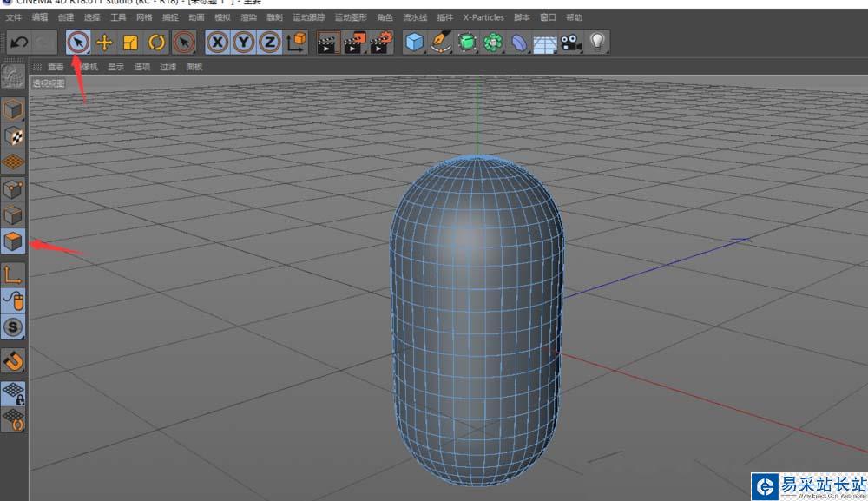
Task: Click the greyed-out Redo icon
Action: [x=44, y=42]
